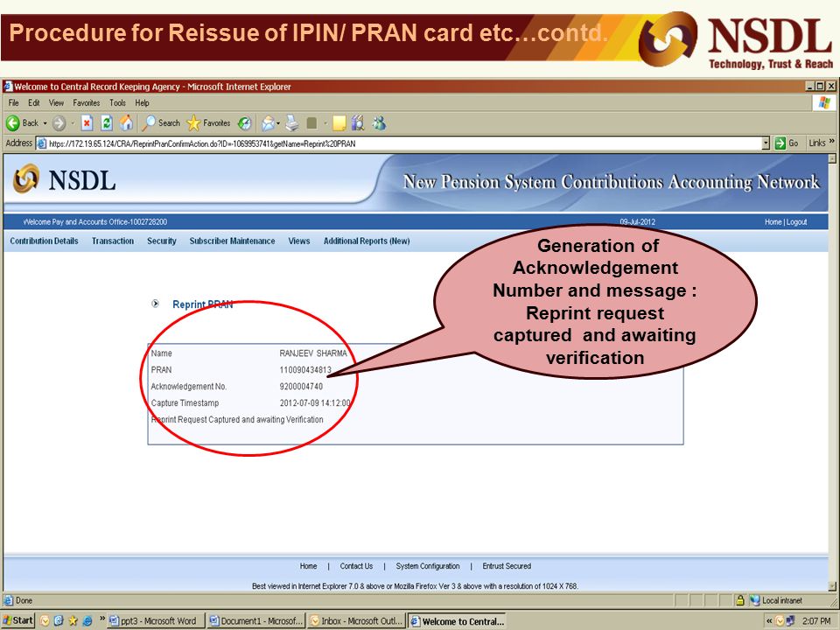
Task: Open the Tools menu
Action: click(x=117, y=103)
